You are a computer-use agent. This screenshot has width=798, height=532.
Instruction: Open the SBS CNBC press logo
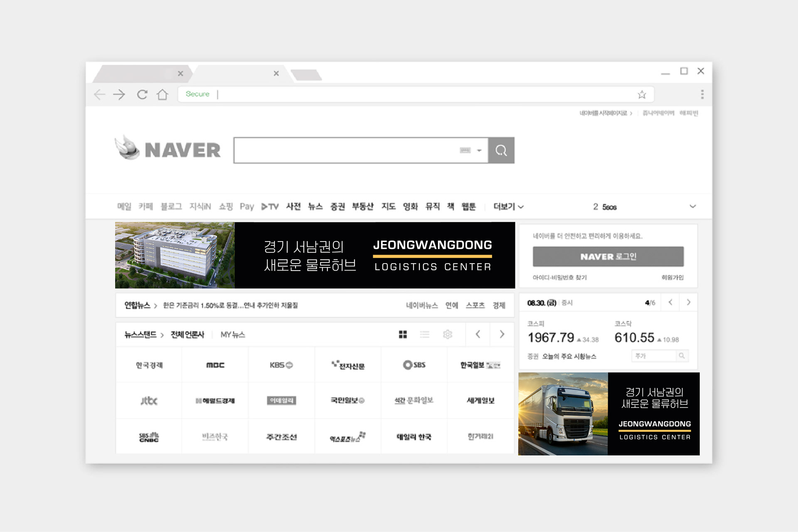tap(149, 437)
